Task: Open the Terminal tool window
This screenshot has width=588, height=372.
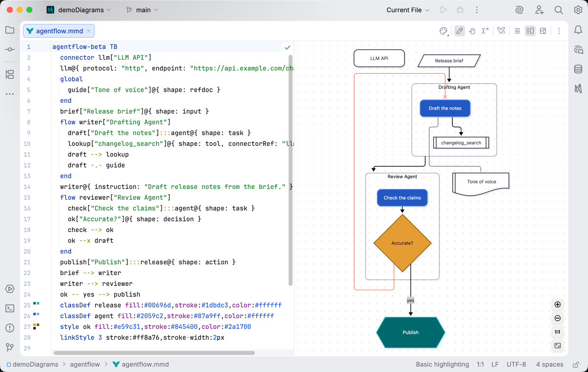Action: (10, 308)
